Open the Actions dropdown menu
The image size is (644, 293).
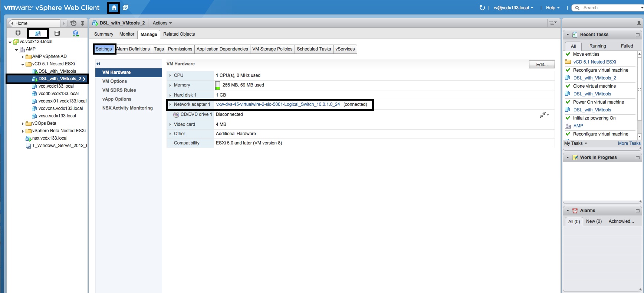coord(162,23)
